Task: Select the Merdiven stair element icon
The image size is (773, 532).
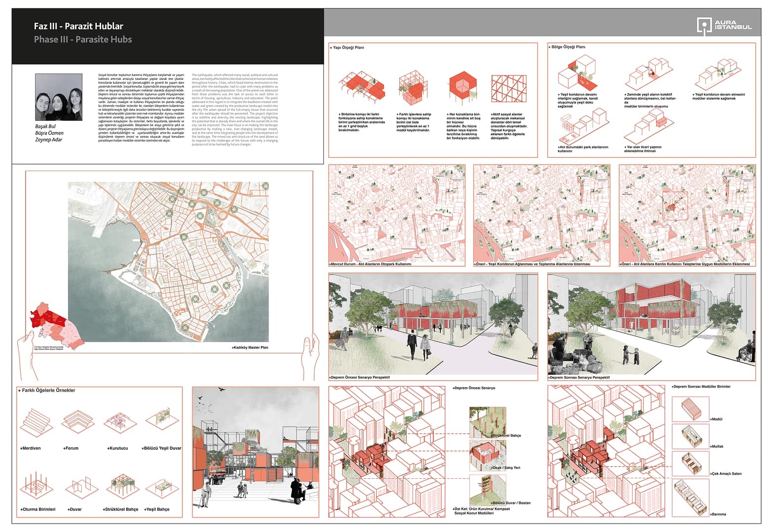Action: [35, 423]
